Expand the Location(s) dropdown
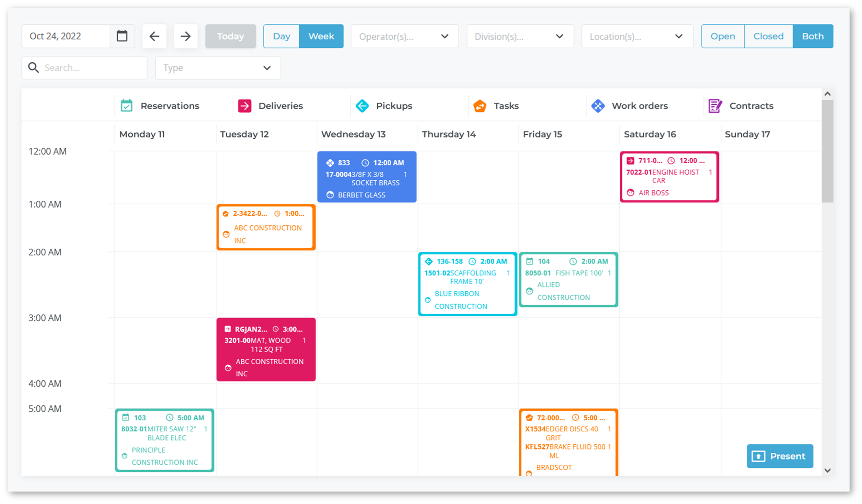Screen dimensions: 862x504 (637, 36)
